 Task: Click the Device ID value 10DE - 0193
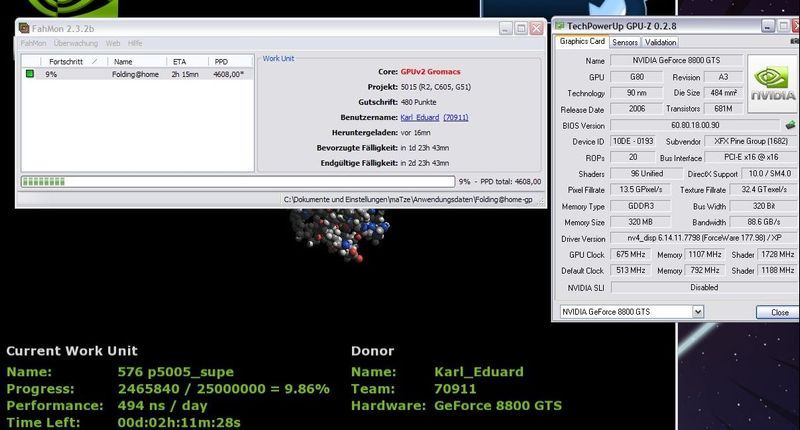tap(633, 141)
